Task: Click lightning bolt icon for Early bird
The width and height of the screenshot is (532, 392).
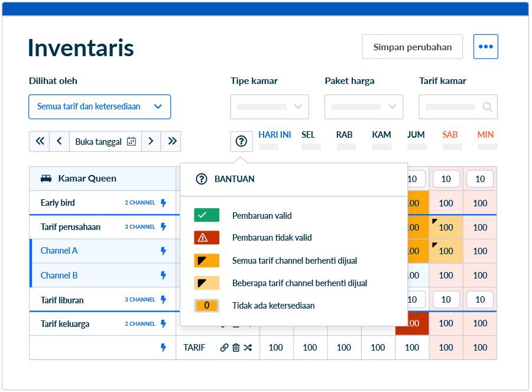Action: pos(164,203)
